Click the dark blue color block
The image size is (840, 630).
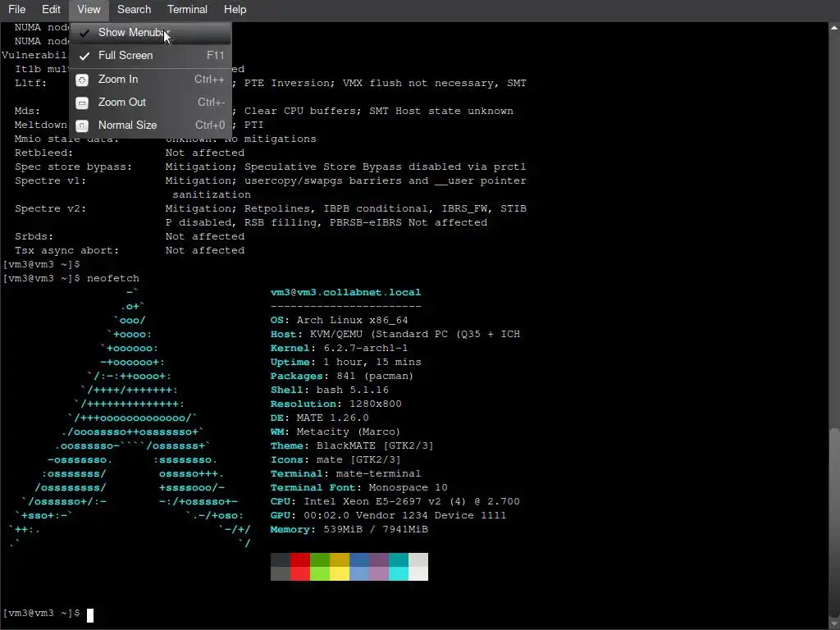(x=359, y=559)
